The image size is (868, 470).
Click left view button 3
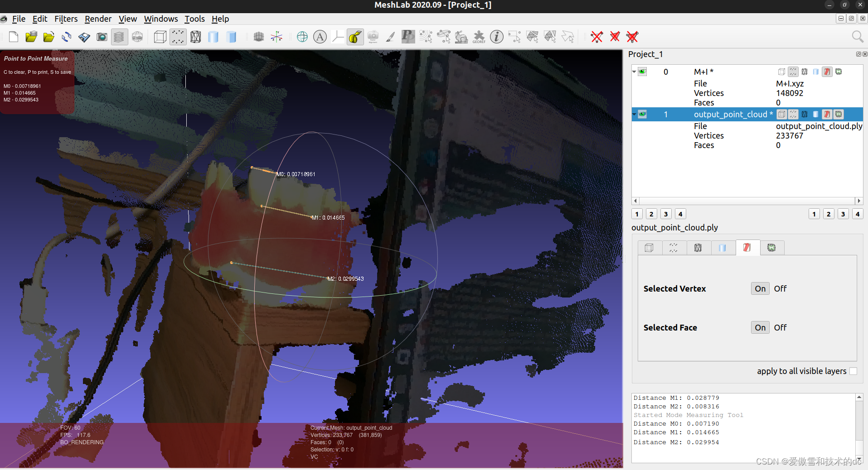[x=666, y=214]
